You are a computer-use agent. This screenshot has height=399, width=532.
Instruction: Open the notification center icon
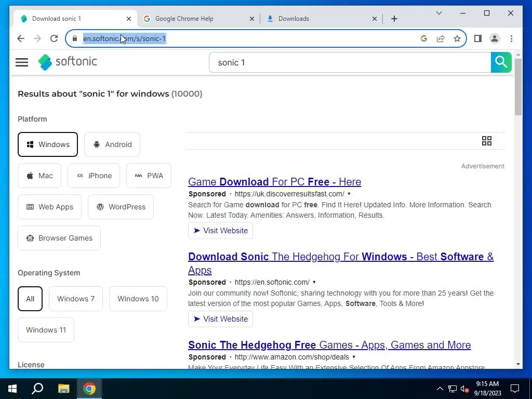tap(515, 389)
